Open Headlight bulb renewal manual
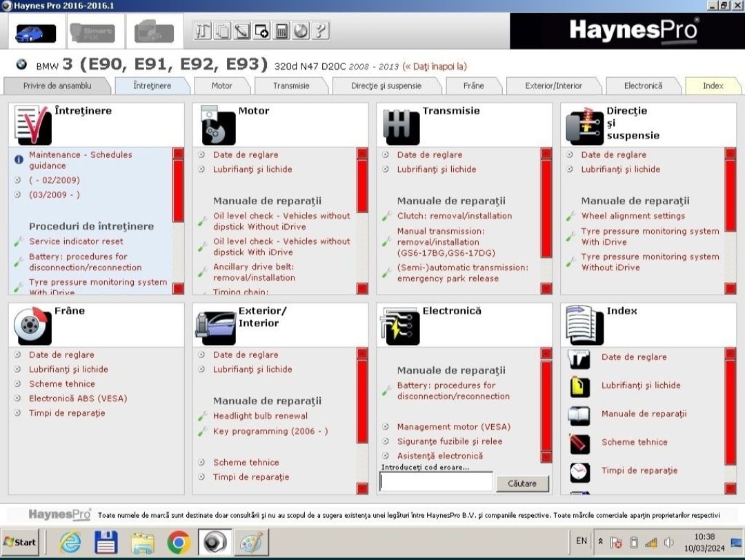745x560 pixels. click(x=260, y=416)
